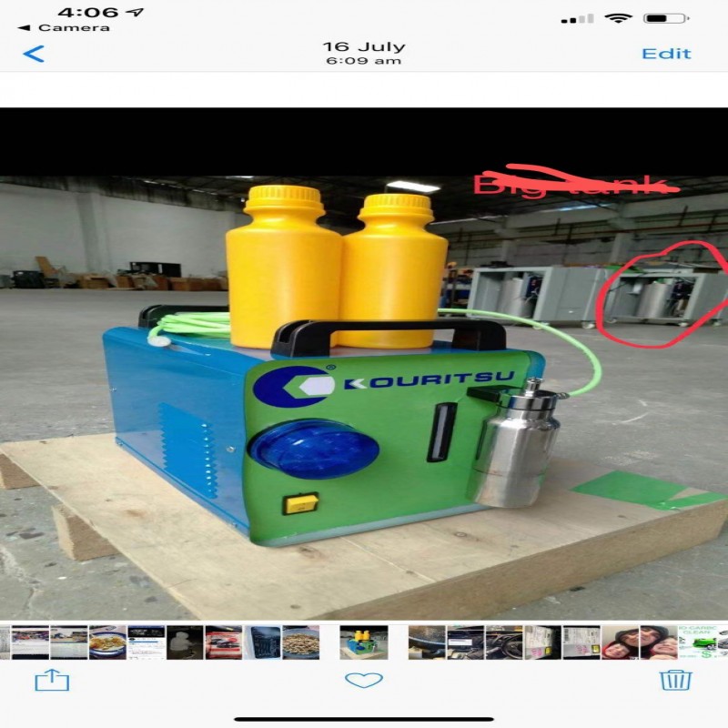Tap the location arrow beside the time
Image resolution: width=728 pixels, height=728 pixels.
(x=136, y=13)
